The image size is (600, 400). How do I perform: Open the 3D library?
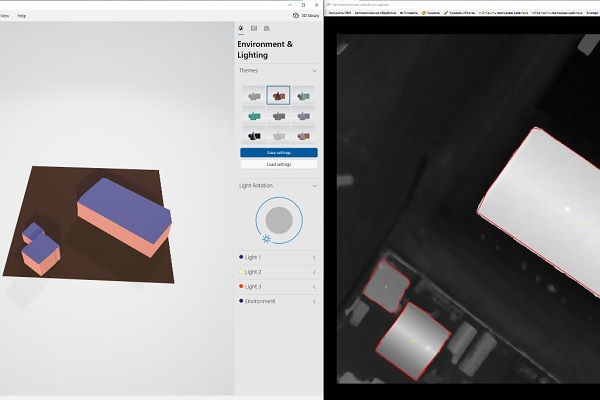coord(306,16)
